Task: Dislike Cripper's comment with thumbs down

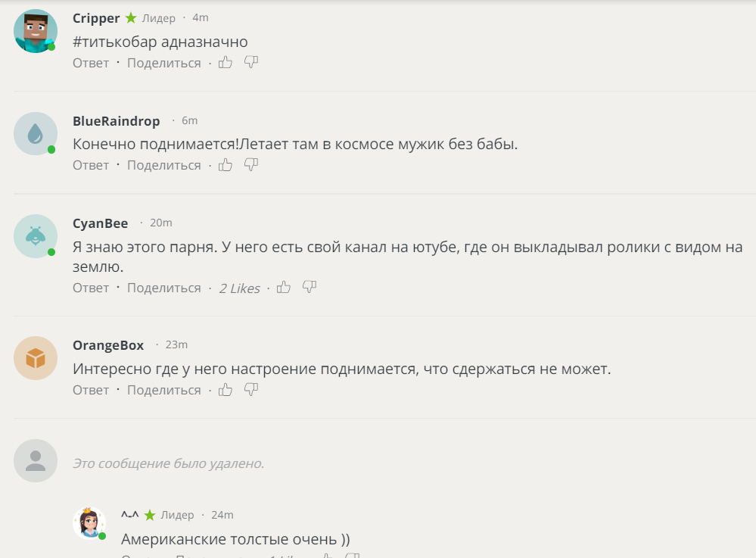Action: coord(251,62)
